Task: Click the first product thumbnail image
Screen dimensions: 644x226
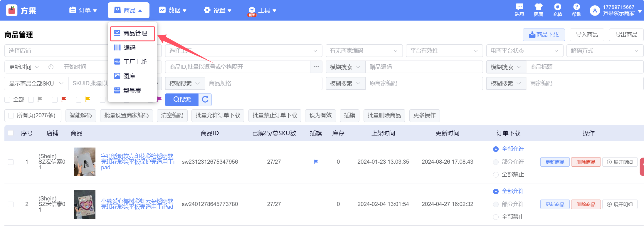Action: point(85,162)
